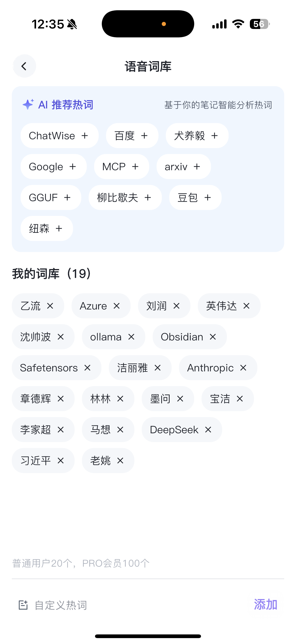
Task: Delete the 英伟达 word chip
Action: 246,306
